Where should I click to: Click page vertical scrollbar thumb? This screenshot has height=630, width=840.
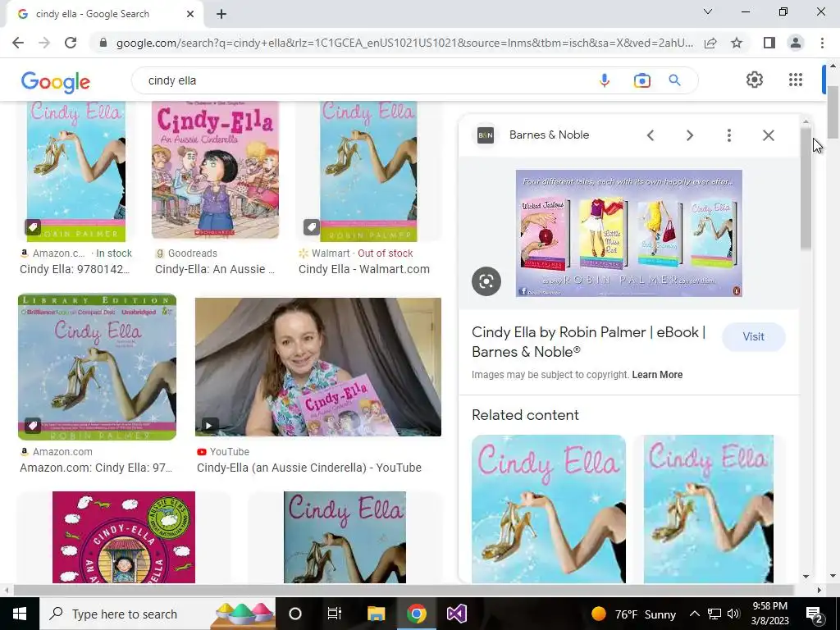tap(833, 112)
